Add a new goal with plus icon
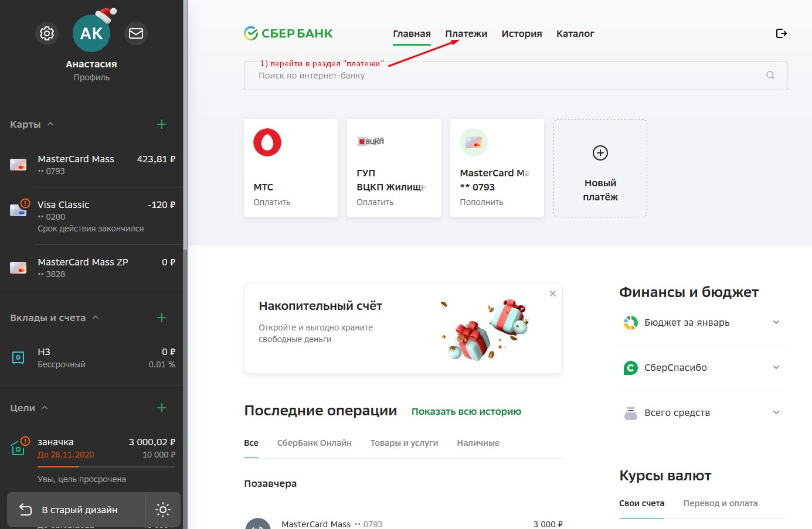 [x=162, y=408]
